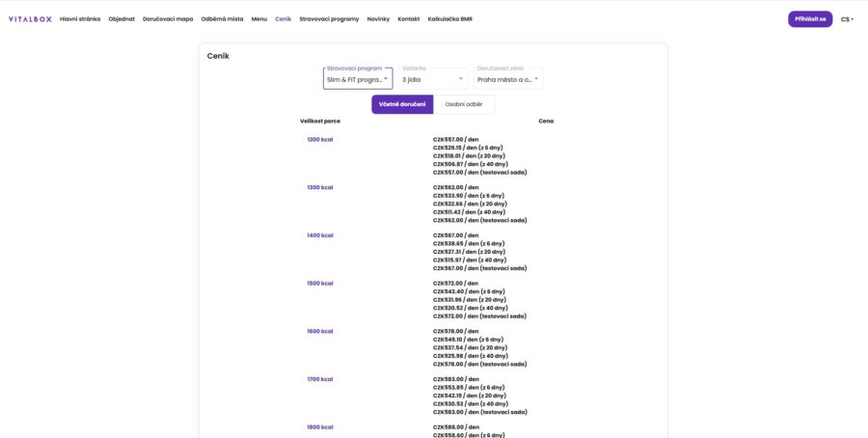Screen dimensions: 868x438
Task: Click price CZK553.85 / den (z 6 dny)
Action: (x=469, y=388)
